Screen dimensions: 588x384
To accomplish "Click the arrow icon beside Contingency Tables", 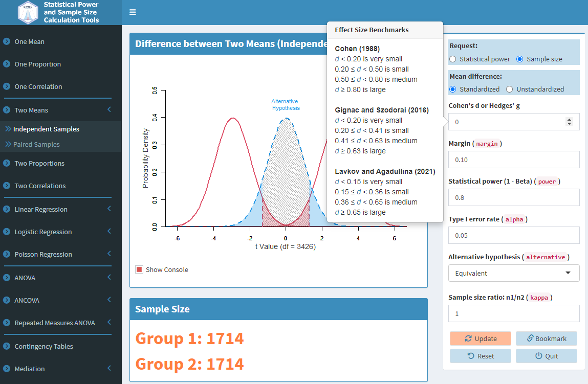I will [7, 346].
